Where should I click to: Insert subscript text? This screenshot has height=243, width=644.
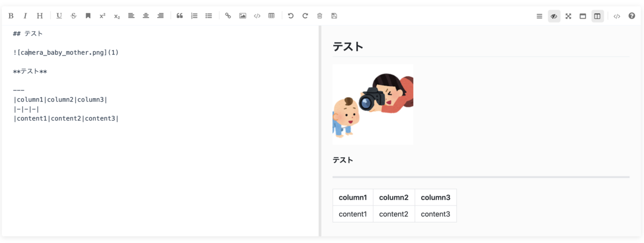(x=117, y=16)
